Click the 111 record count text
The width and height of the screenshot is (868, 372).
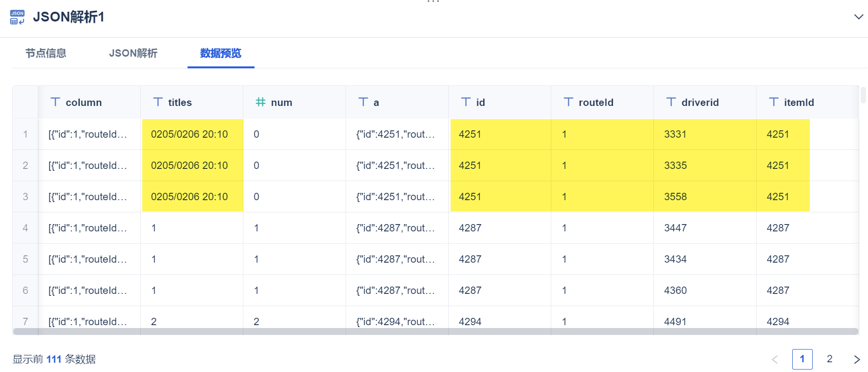[x=54, y=359]
